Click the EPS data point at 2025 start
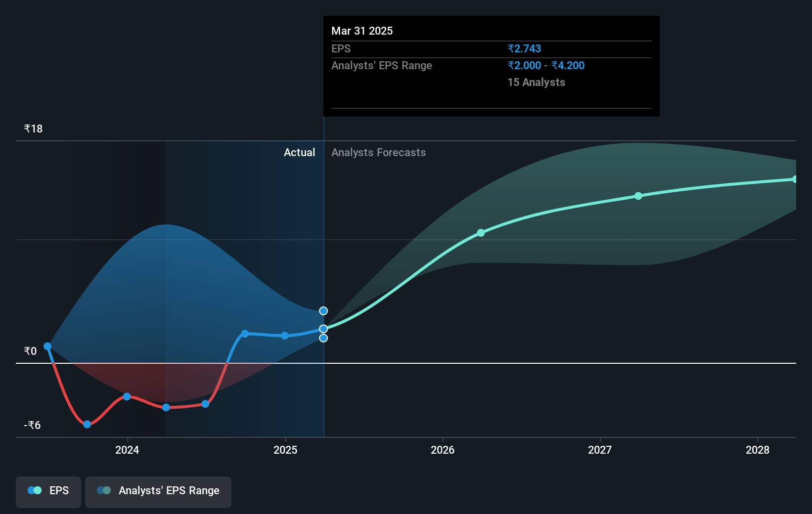The image size is (812, 514). tap(284, 336)
